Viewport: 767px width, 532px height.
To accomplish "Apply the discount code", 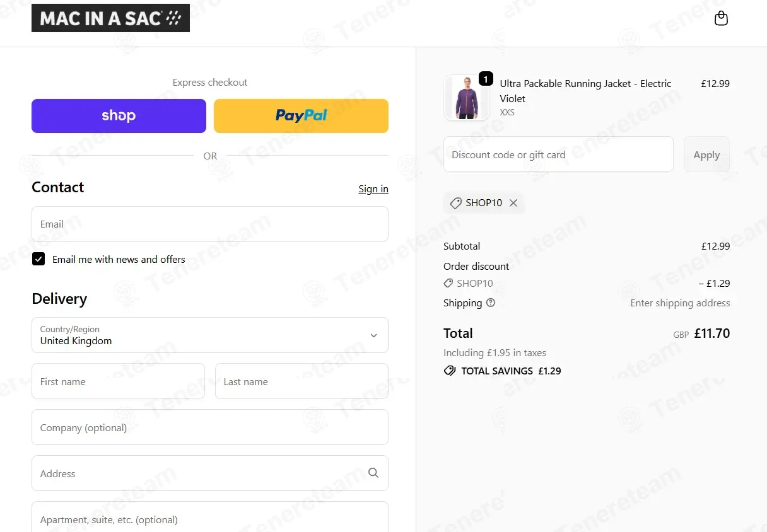I will (706, 154).
